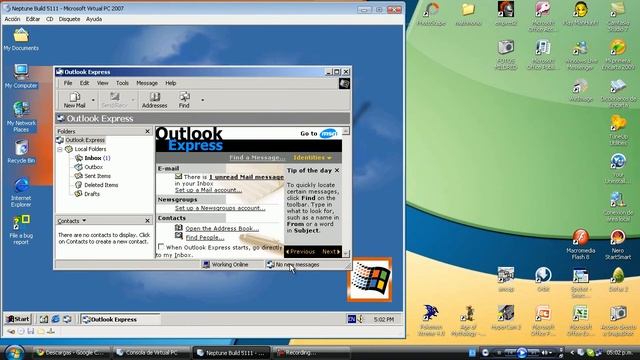The width and height of the screenshot is (640, 360).
Task: Click the Find People icon
Action: [178, 236]
